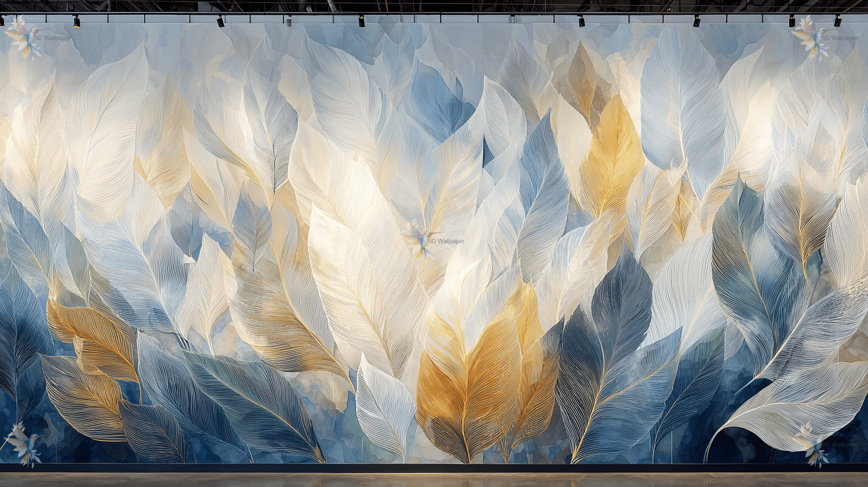Click the hummingbird watermark in the top-right corner
The image size is (868, 487).
(x=811, y=36)
